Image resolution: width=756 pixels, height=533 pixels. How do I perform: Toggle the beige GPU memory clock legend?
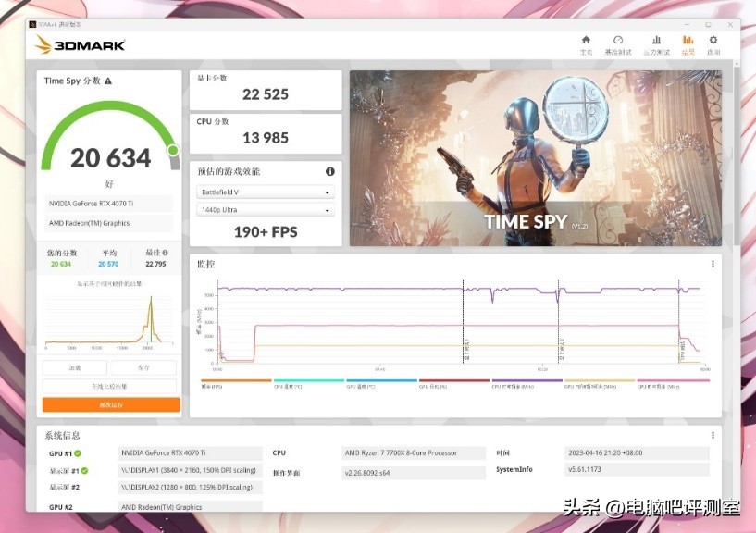click(x=600, y=380)
